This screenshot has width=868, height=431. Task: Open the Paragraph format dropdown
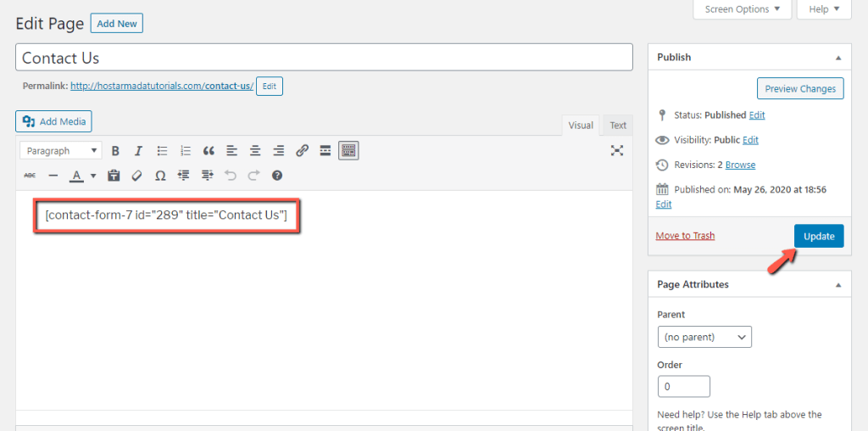click(x=61, y=151)
